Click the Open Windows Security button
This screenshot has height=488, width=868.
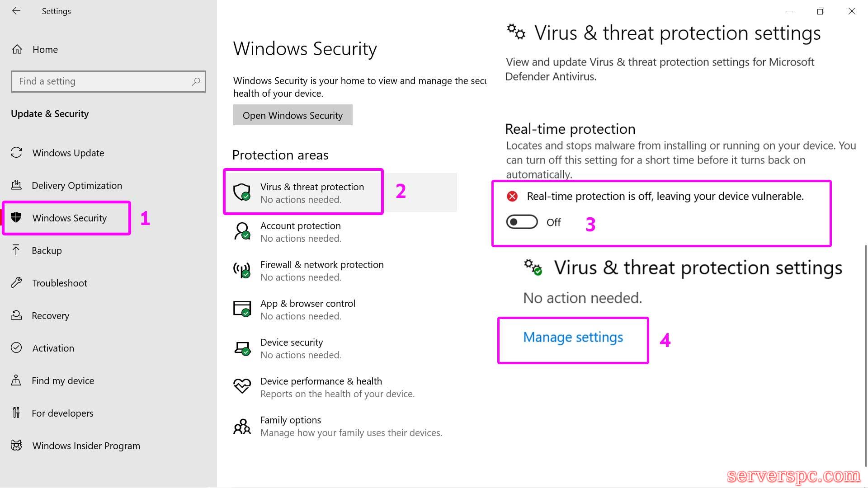292,115
